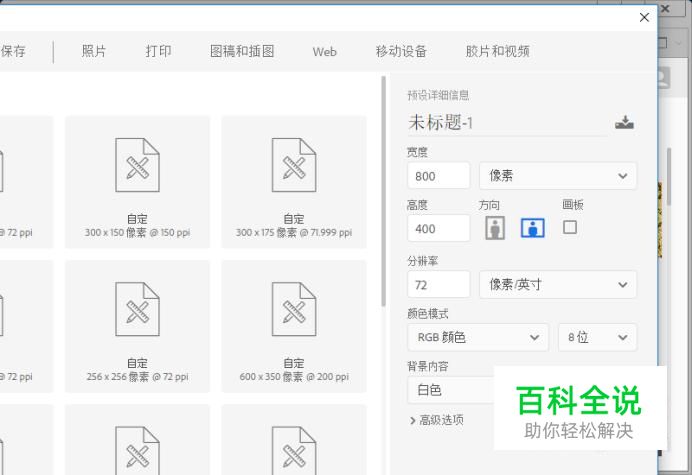The height and width of the screenshot is (475, 692).
Task: Click the 256 x 256 像素 @ 72 ppi label
Action: pos(137,377)
